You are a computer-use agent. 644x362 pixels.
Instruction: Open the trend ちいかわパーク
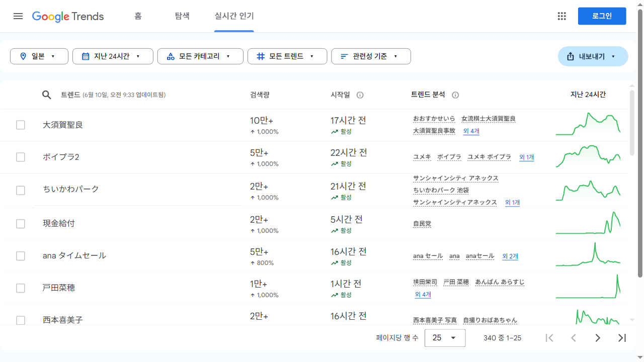coord(71,190)
